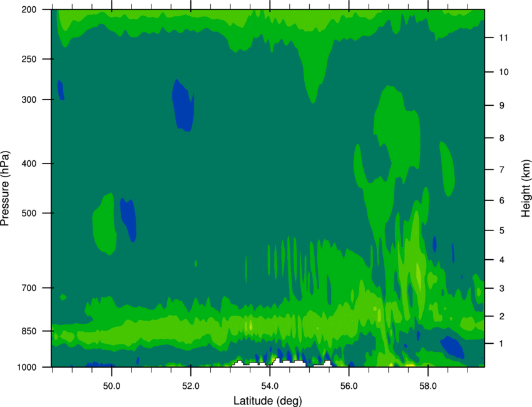
Task: Click the pressure tick label '500'
Action: pos(29,213)
